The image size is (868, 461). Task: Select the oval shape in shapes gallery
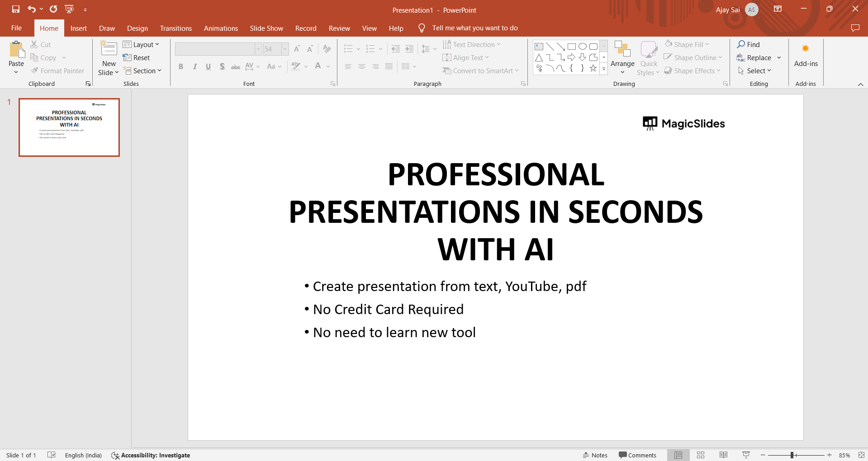click(x=583, y=47)
